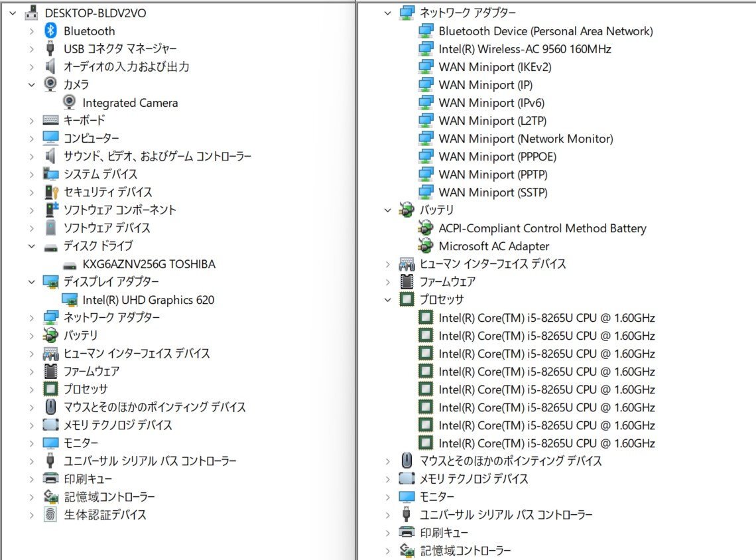
Task: Expand the collapsed バッテリ node
Action: (31, 336)
